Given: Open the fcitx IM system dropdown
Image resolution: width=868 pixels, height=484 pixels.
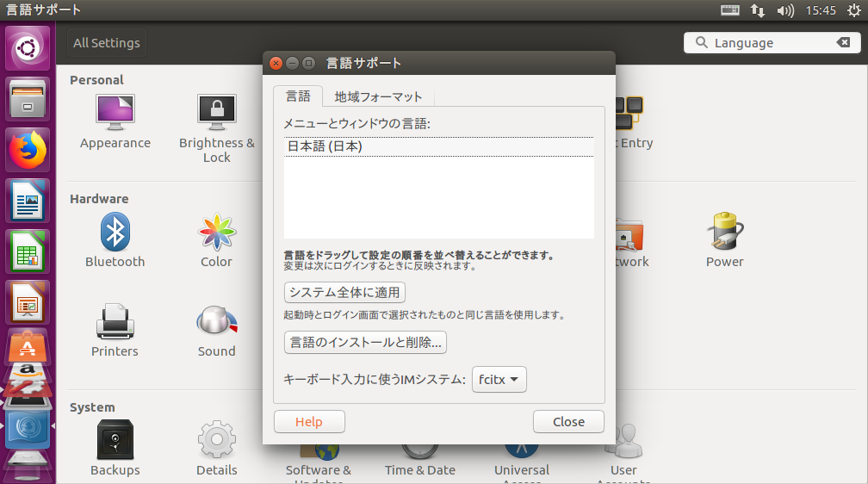Looking at the screenshot, I should click(x=499, y=379).
